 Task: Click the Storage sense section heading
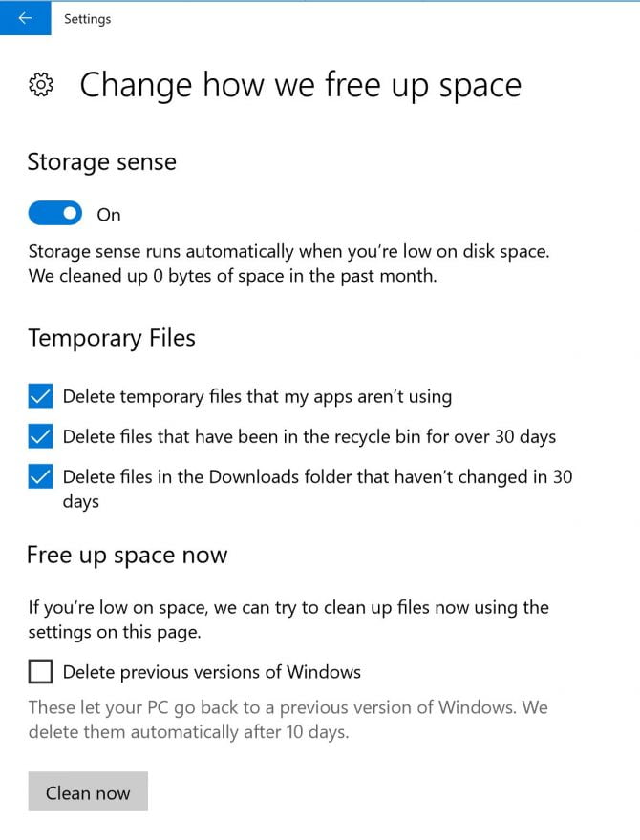(x=102, y=162)
